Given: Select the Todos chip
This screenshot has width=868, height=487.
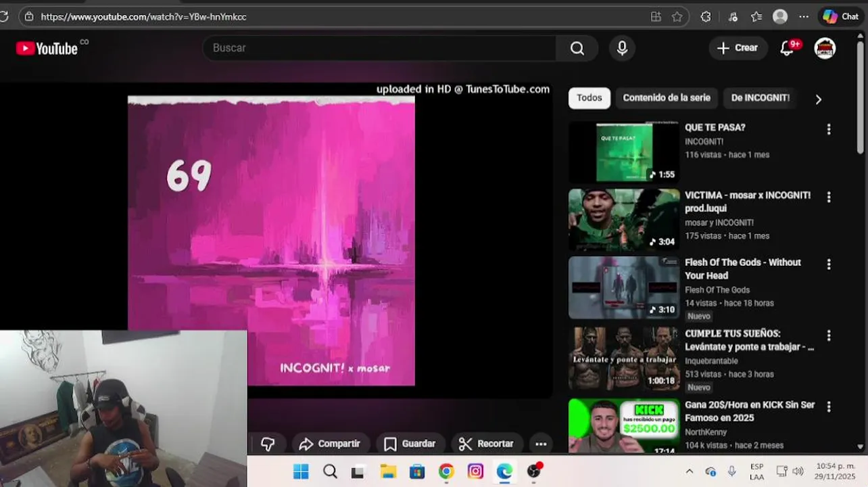Looking at the screenshot, I should point(589,98).
